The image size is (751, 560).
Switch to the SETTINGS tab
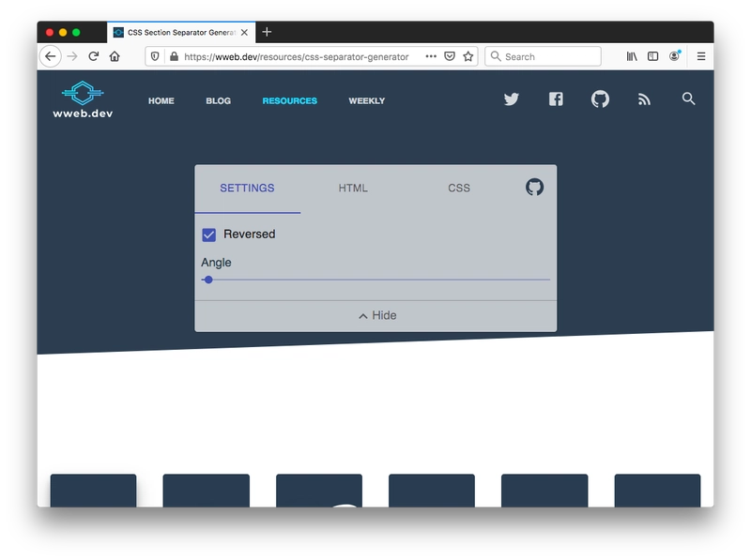[247, 189]
